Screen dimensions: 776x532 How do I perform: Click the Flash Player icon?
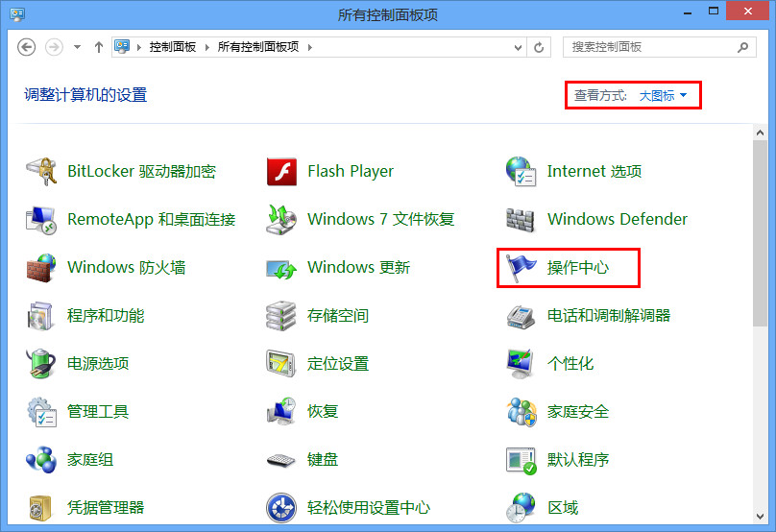click(280, 172)
